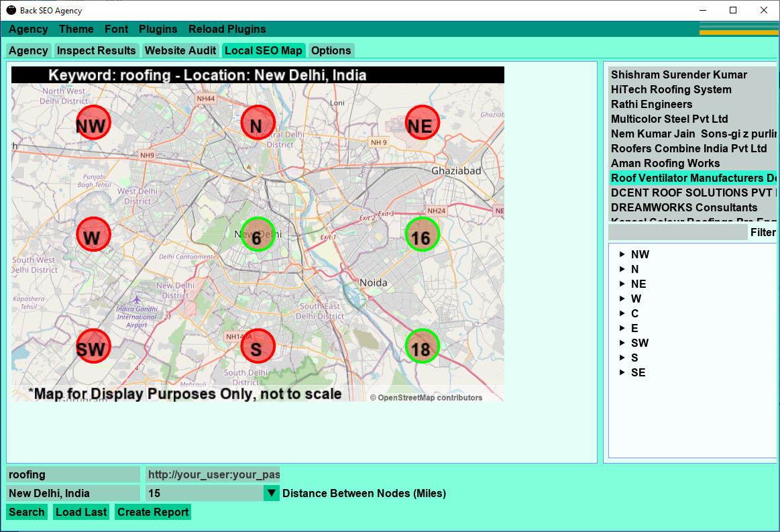Screen dimensions: 780x532
Task: Expand the S tree node
Action: pyautogui.click(x=622, y=358)
